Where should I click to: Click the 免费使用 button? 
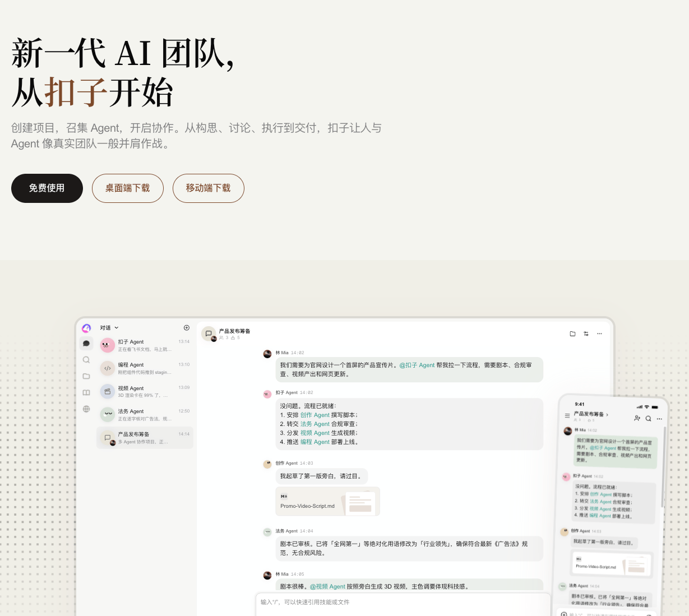47,188
